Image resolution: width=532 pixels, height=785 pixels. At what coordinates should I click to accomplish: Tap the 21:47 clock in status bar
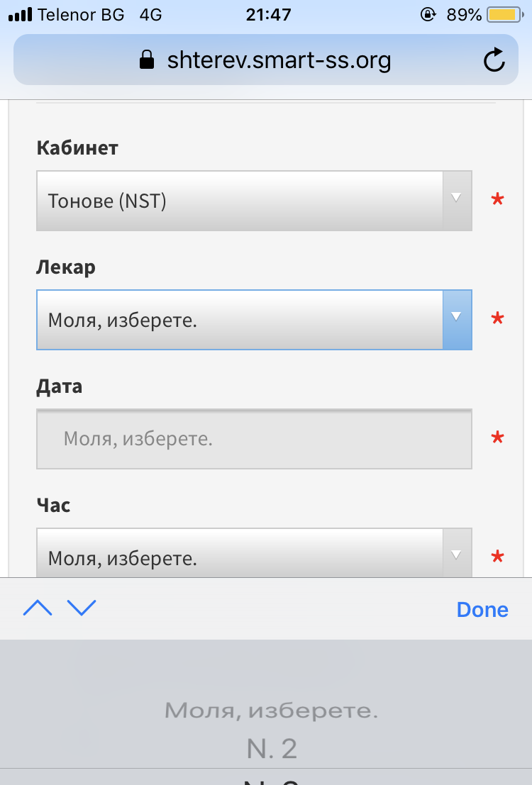pos(268,14)
